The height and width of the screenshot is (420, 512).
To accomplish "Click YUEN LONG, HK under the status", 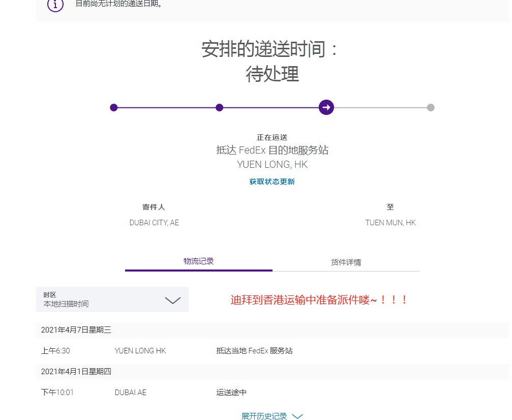I will tap(272, 165).
